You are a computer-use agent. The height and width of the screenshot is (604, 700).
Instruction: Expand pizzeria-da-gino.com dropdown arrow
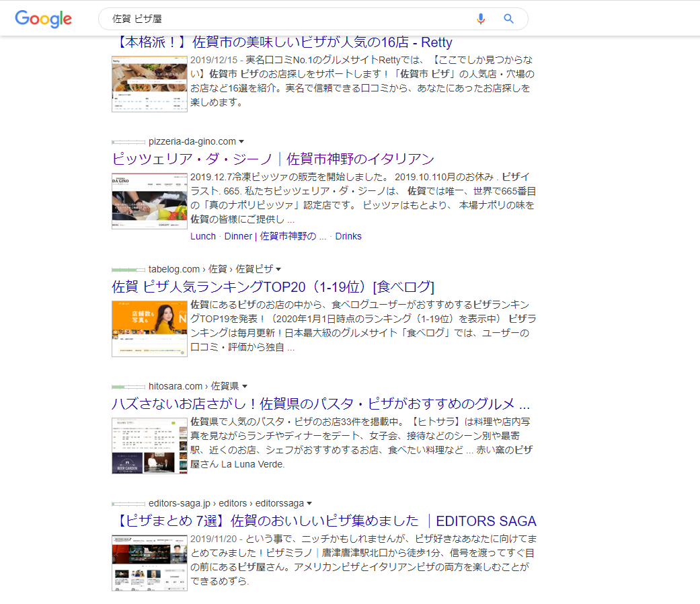click(241, 141)
